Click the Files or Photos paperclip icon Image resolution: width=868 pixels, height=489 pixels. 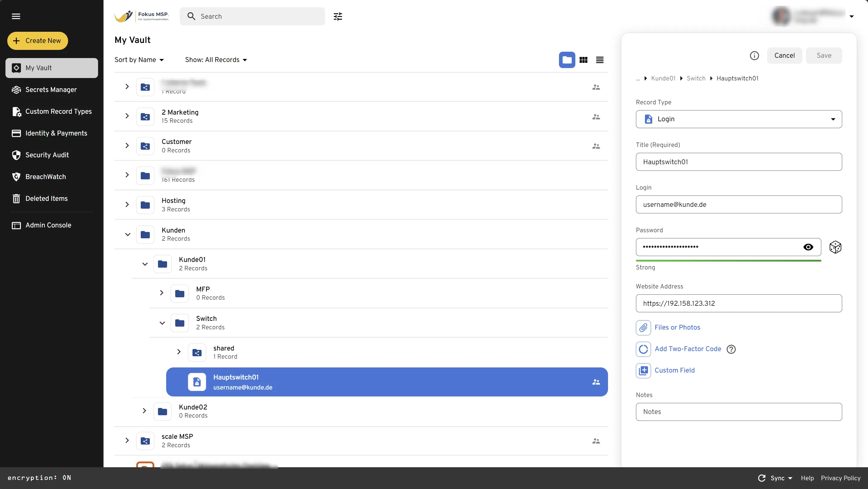(x=643, y=327)
